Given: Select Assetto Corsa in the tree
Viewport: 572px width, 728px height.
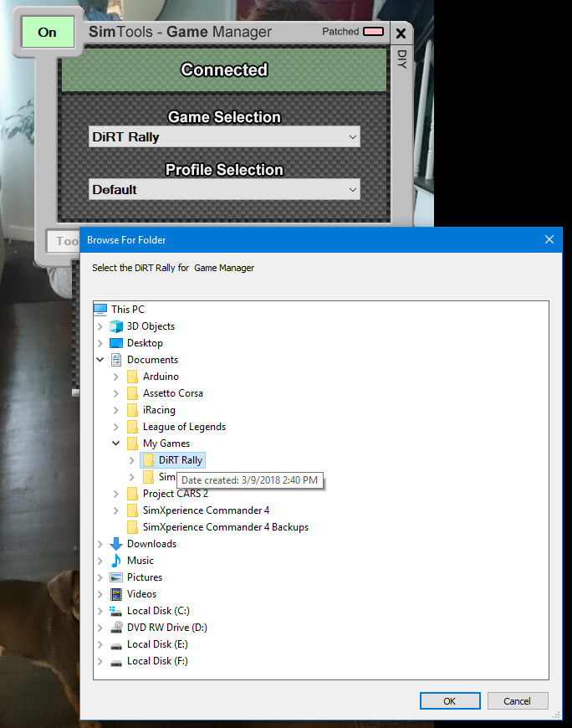Looking at the screenshot, I should (172, 393).
